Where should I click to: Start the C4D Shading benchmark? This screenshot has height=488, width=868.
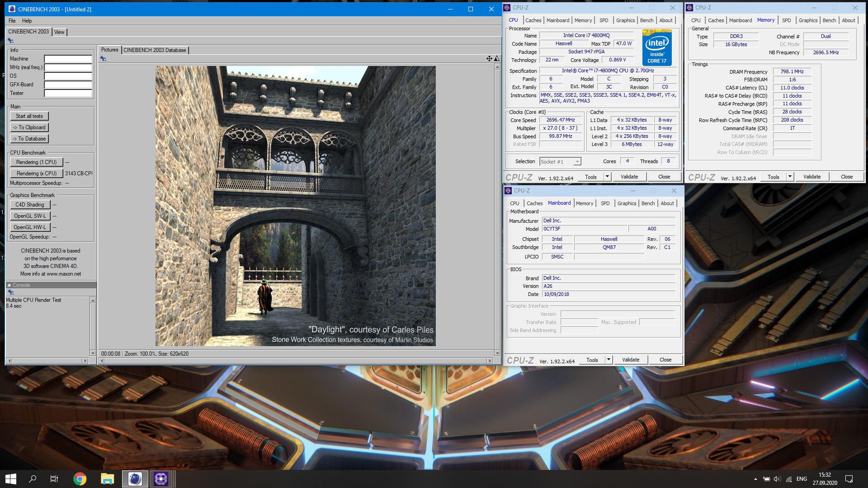[30, 205]
